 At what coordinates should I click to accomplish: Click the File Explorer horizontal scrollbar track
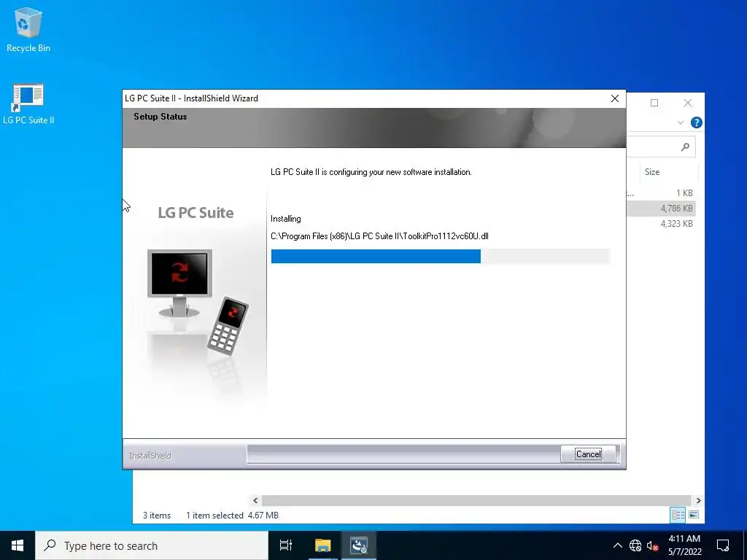click(476, 500)
